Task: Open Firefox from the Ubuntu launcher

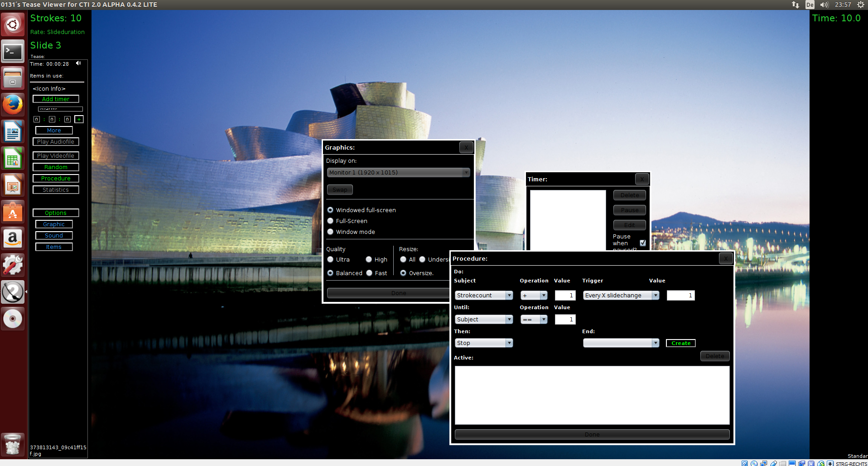Action: pos(13,105)
